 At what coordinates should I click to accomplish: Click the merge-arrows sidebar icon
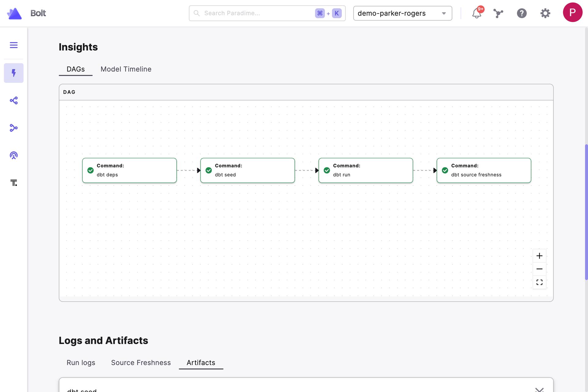pyautogui.click(x=13, y=128)
